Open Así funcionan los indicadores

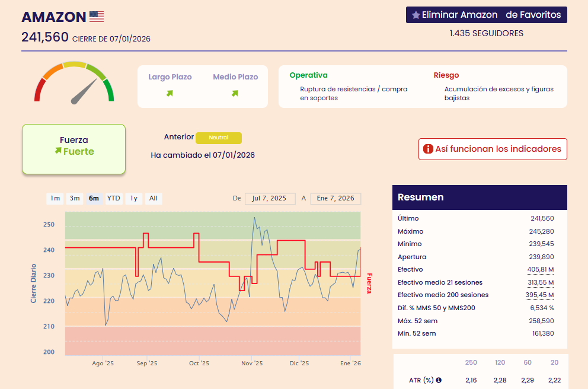coord(493,149)
